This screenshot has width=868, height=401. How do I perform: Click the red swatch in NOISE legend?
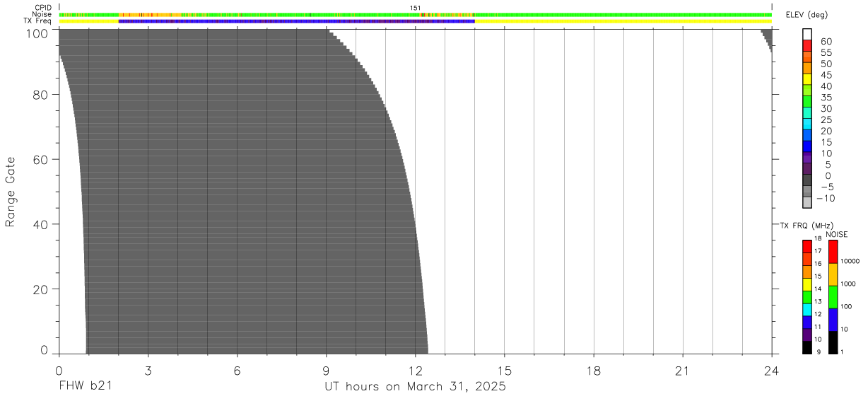pos(833,252)
